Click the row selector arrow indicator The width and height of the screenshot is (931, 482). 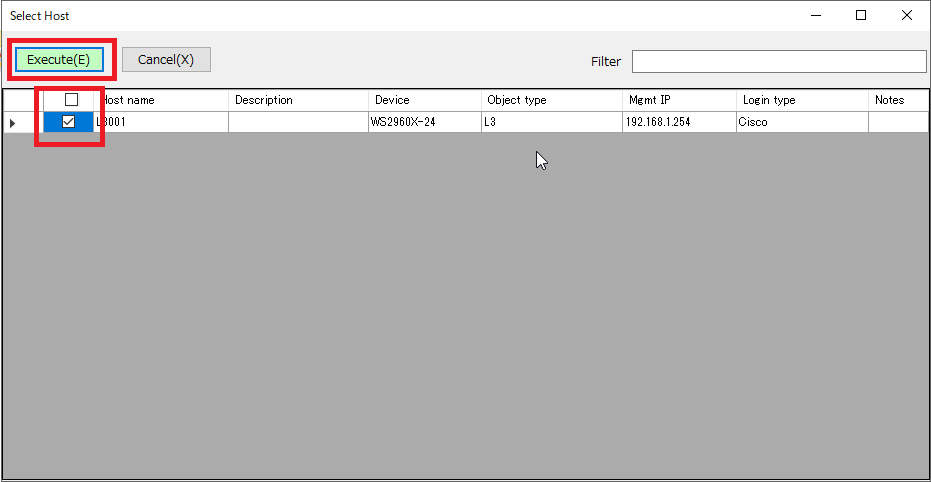13,123
